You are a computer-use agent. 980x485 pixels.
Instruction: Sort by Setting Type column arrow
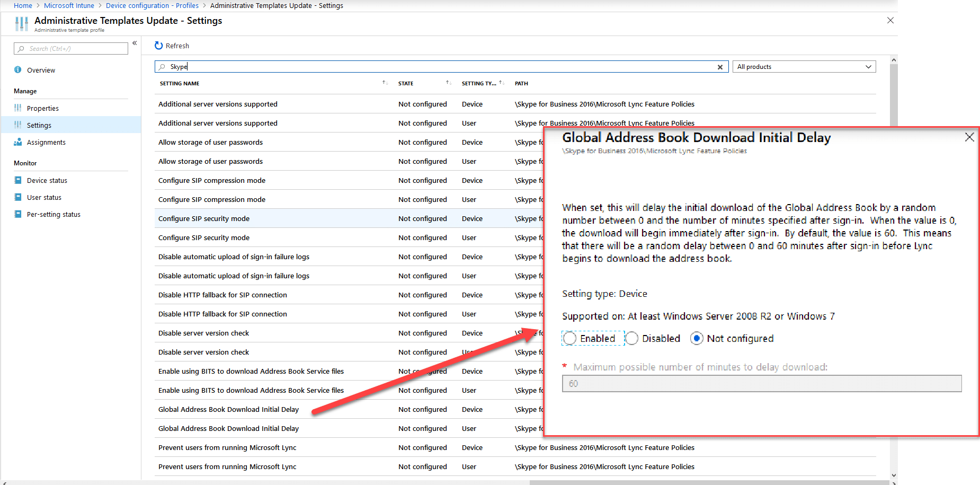click(x=501, y=83)
